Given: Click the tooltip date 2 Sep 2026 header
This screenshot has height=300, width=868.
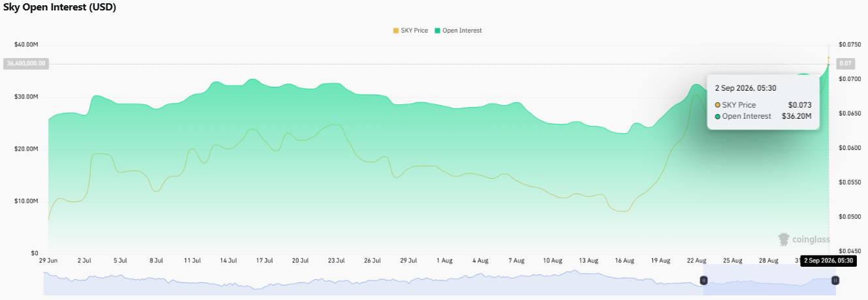Looking at the screenshot, I should (x=745, y=87).
